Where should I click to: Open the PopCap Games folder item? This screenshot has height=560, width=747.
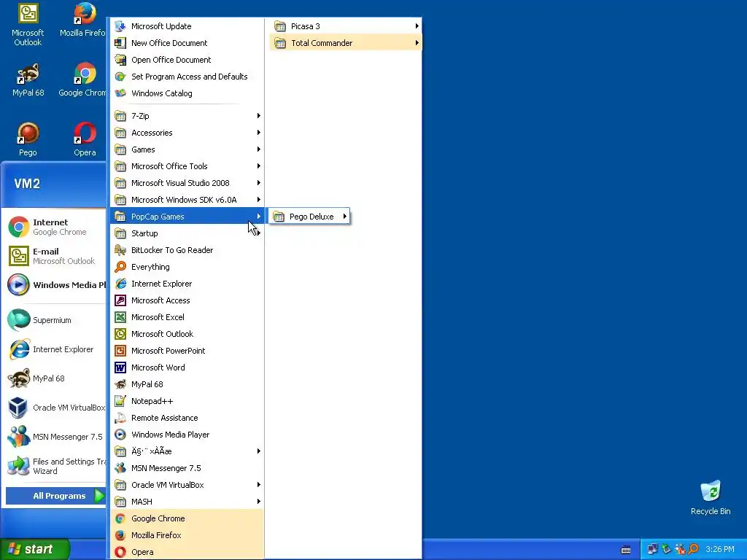click(187, 217)
